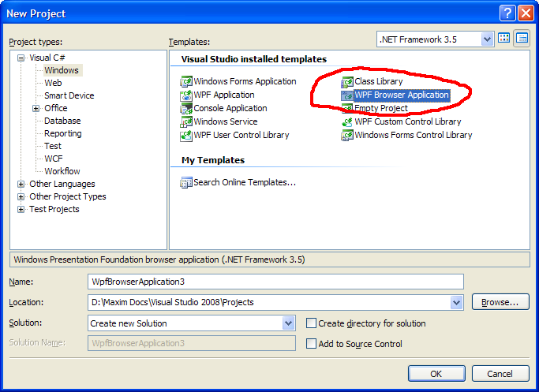Image resolution: width=539 pixels, height=392 pixels.
Task: Select 'WPF Browser Application' template label
Action: coord(402,95)
